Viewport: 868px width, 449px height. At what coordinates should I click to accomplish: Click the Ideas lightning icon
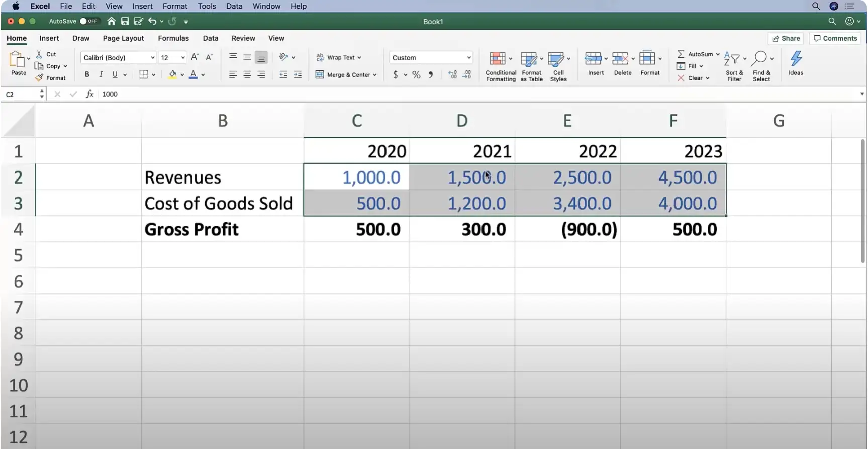[x=796, y=59]
